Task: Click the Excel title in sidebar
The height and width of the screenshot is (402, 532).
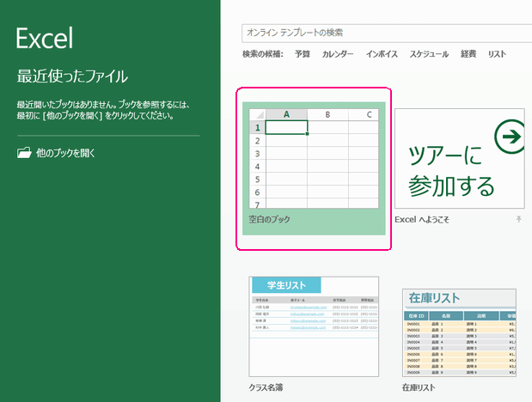Action: pyautogui.click(x=45, y=38)
